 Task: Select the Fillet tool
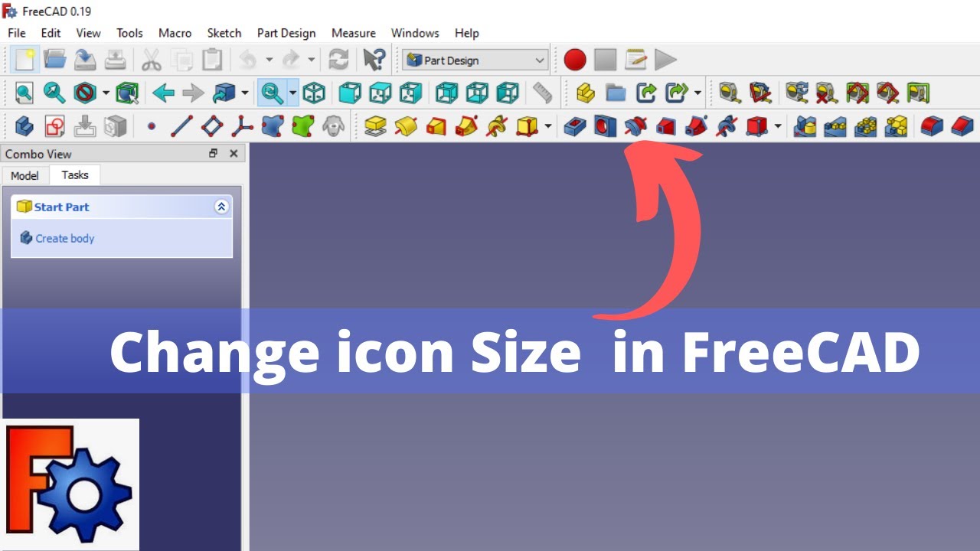(x=932, y=126)
